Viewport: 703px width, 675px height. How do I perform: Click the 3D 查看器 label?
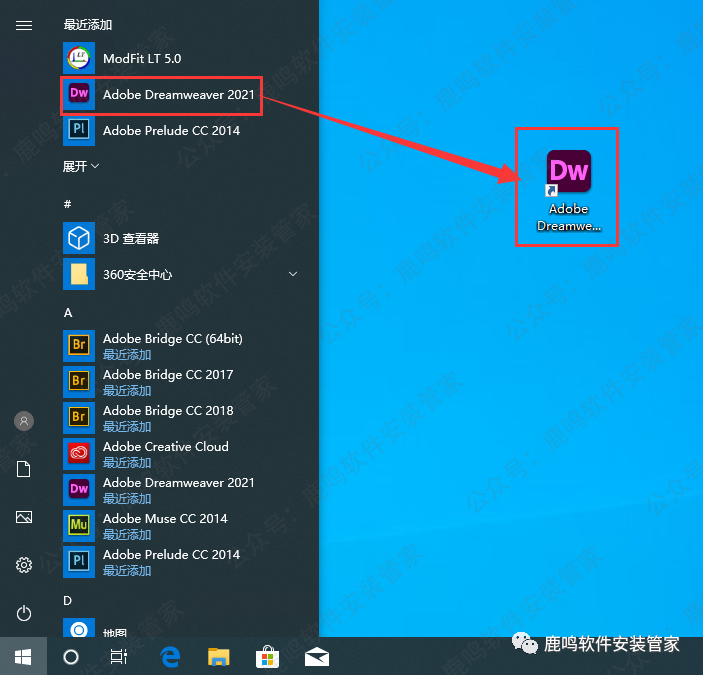[131, 238]
